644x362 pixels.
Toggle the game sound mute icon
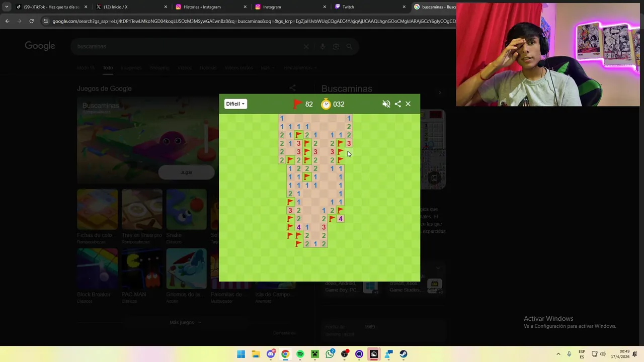click(x=386, y=104)
